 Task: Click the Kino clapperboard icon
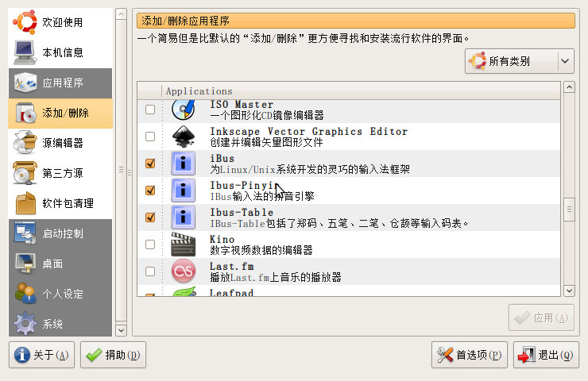(184, 244)
